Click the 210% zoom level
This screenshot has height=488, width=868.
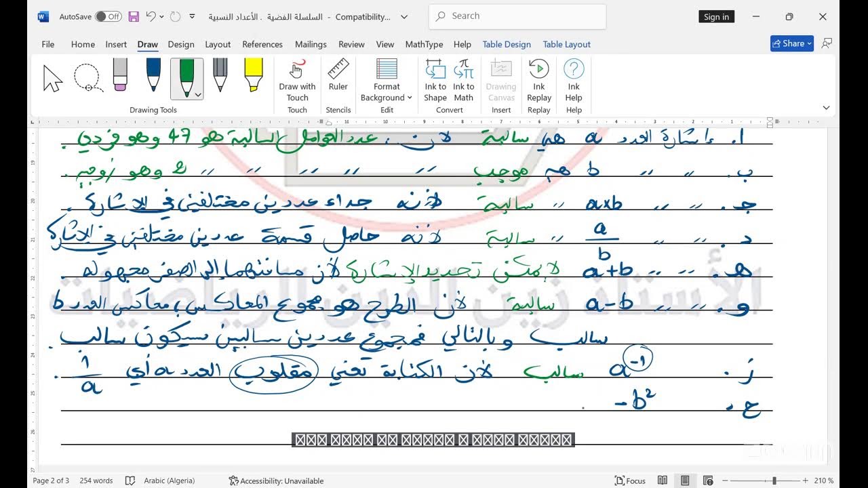point(824,481)
